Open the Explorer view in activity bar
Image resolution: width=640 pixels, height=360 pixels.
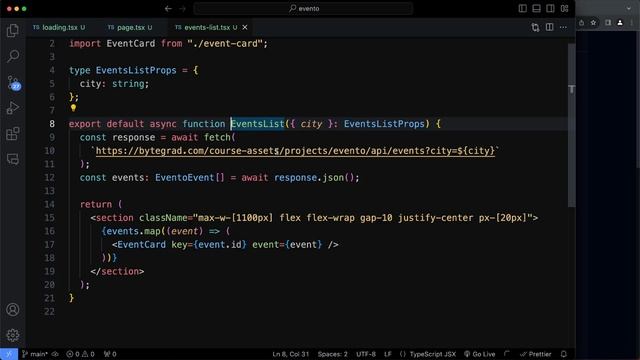13,31
